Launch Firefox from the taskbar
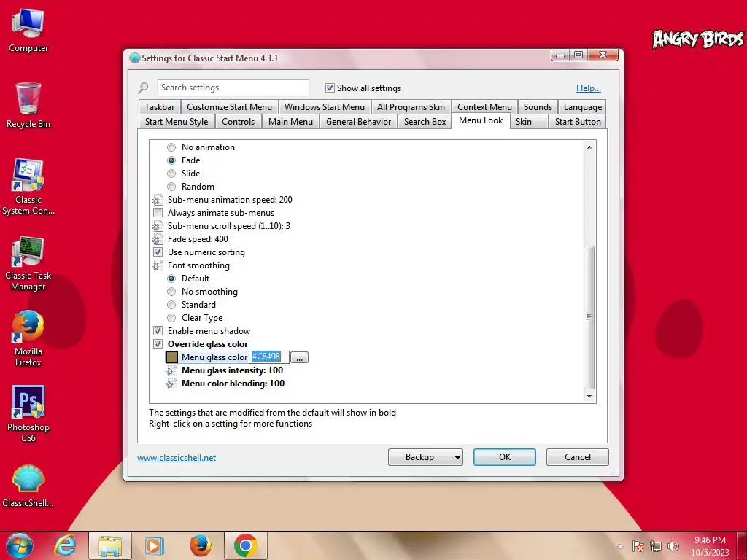 tap(200, 545)
